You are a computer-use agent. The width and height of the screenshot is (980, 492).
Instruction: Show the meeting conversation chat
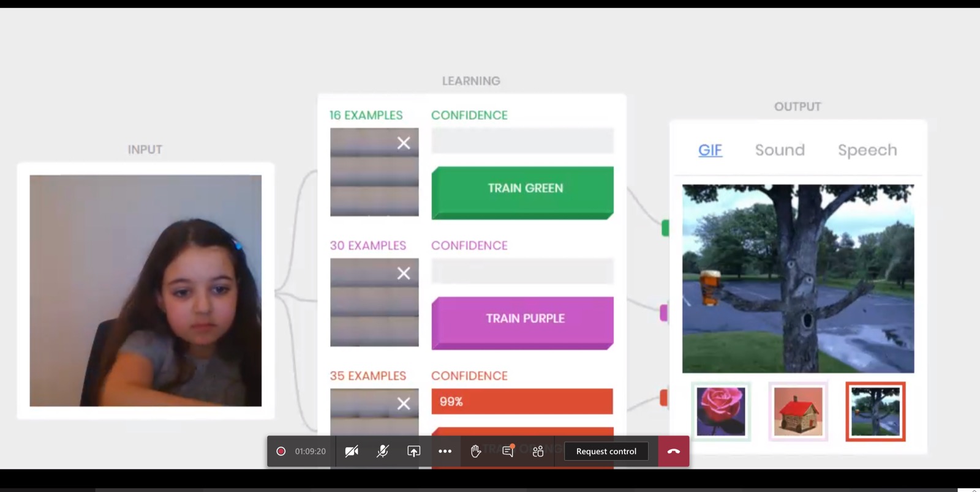click(x=508, y=452)
